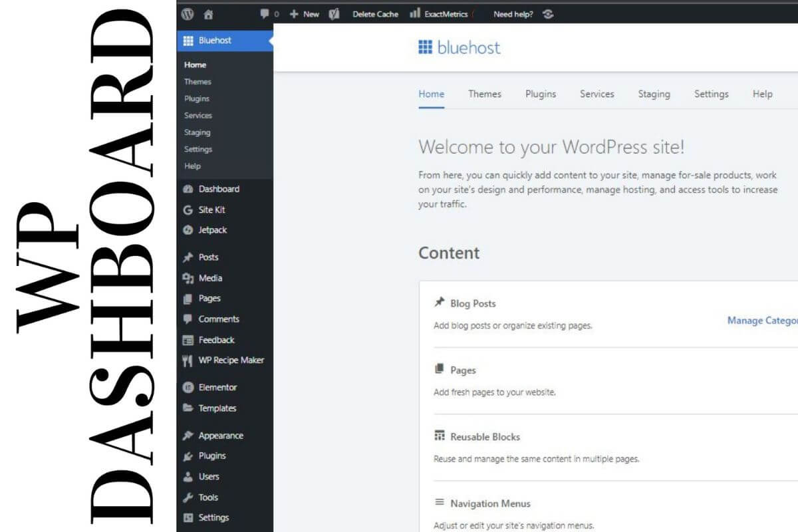Open the Appearance menu item
This screenshot has height=532, width=798.
pos(219,435)
